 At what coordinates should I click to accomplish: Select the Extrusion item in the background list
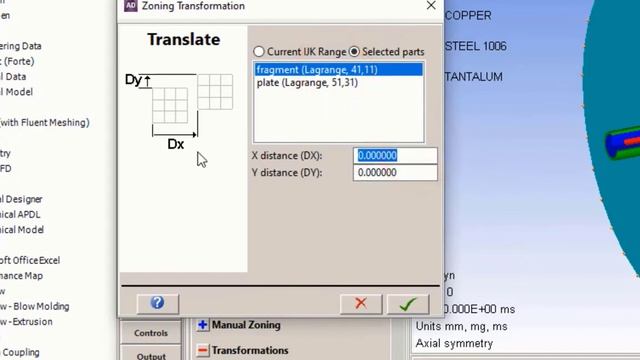[x=27, y=322]
